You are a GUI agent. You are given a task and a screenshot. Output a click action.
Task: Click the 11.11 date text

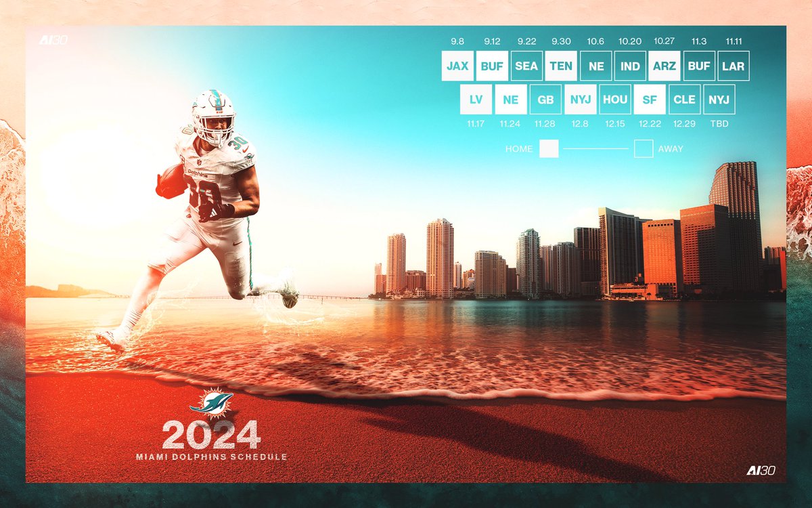pyautogui.click(x=734, y=41)
